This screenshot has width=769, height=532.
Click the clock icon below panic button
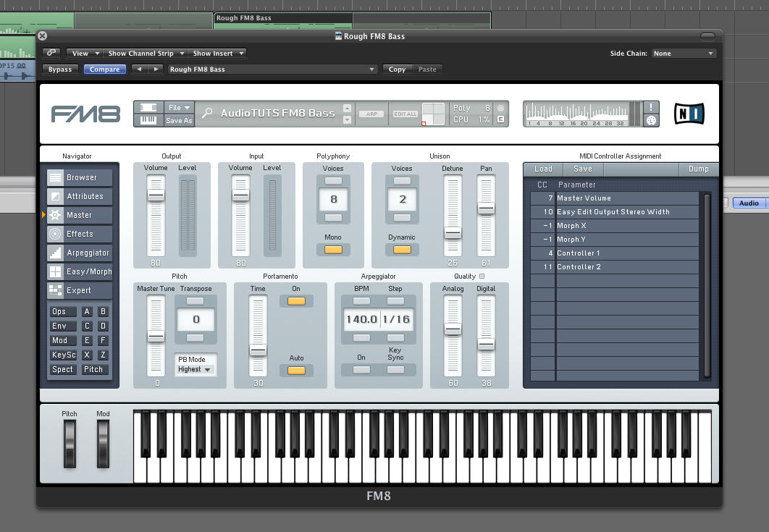651,121
